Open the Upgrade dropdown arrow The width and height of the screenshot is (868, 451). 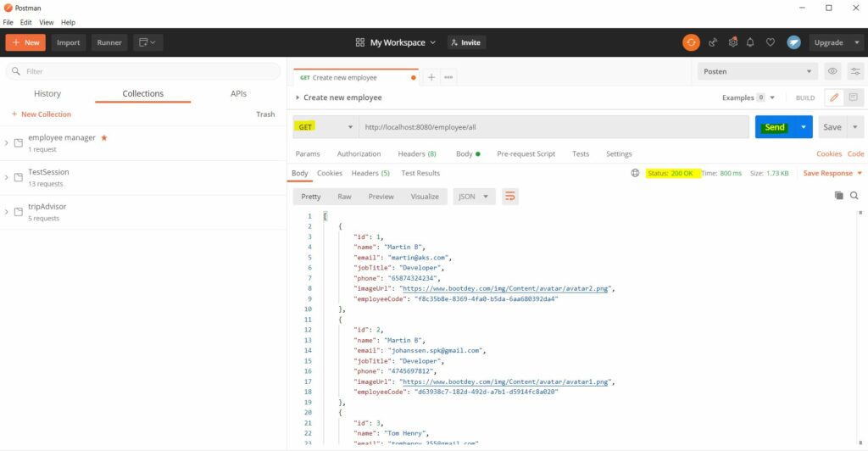click(x=856, y=42)
